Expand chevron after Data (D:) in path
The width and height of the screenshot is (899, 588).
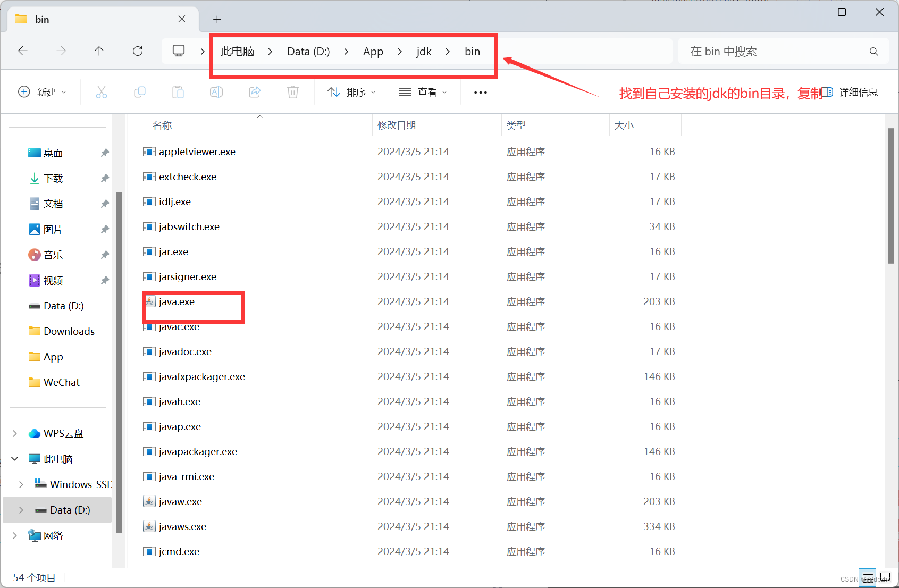click(x=346, y=52)
